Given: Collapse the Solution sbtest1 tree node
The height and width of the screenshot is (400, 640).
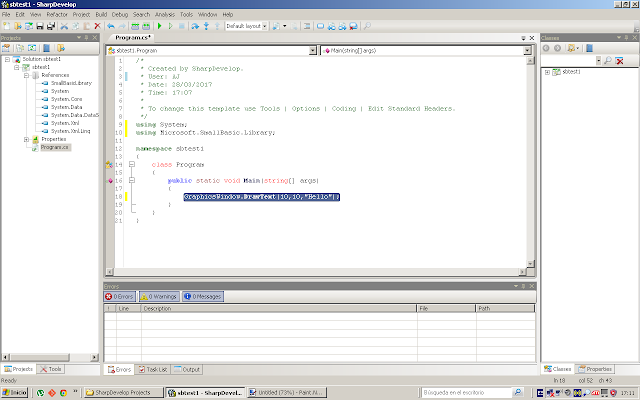Looking at the screenshot, I should pyautogui.click(x=7, y=59).
